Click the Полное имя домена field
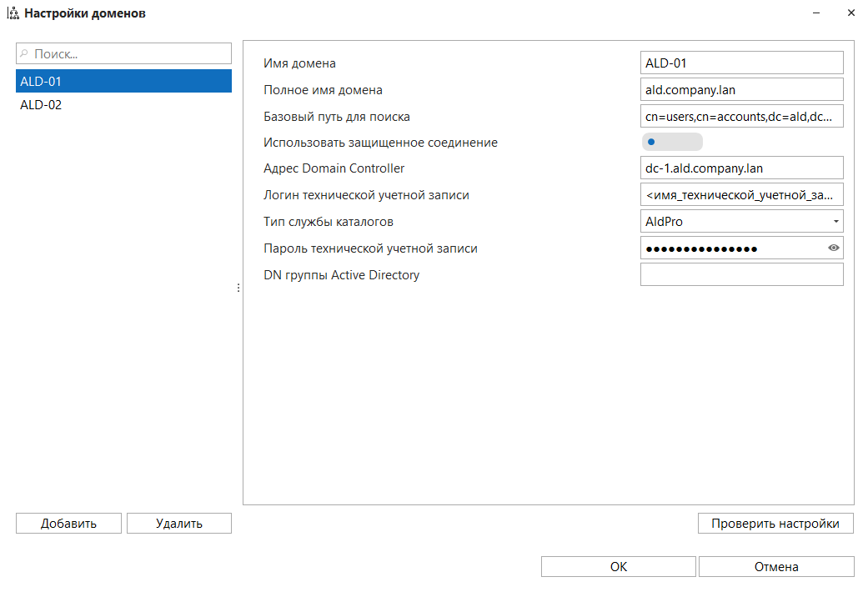 742,90
